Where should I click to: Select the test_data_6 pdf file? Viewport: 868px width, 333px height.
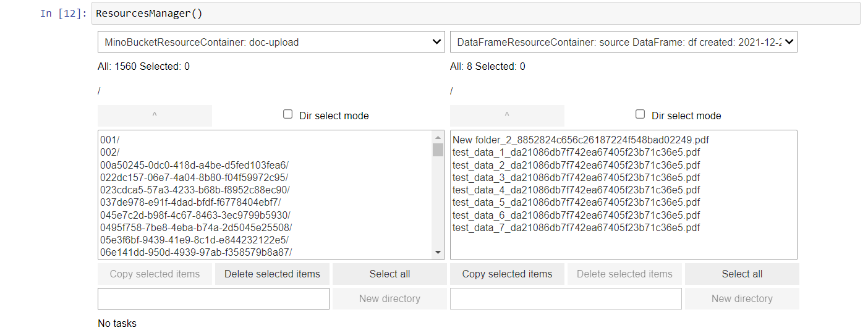[623, 215]
